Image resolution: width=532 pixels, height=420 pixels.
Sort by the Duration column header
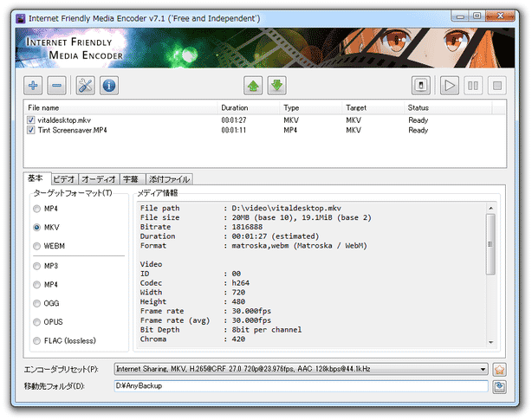tap(248, 107)
